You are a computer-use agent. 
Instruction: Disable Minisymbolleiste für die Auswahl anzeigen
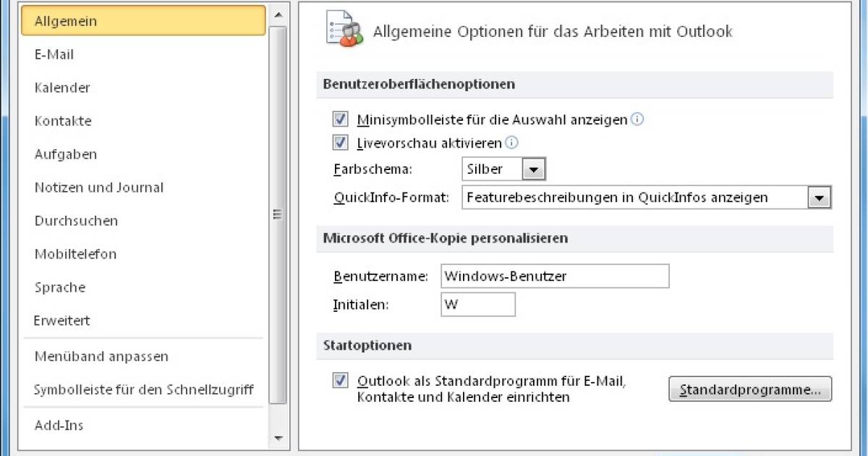340,119
